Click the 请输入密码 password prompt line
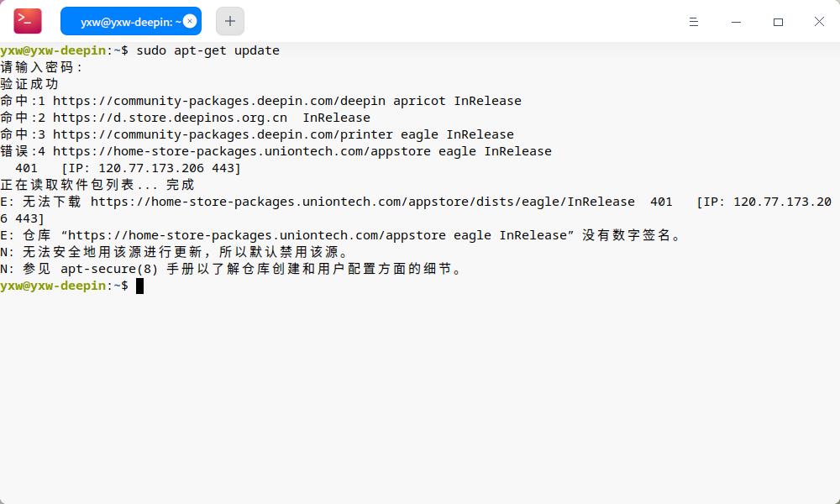 click(42, 67)
